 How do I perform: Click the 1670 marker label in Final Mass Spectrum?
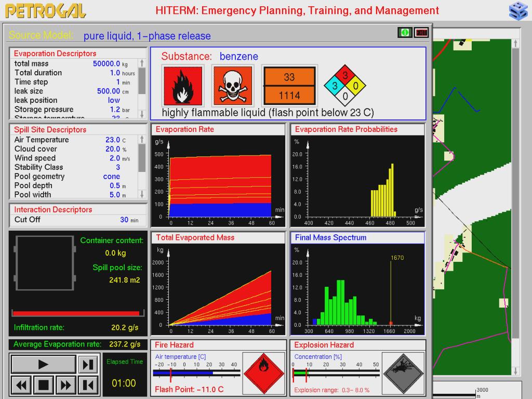397,258
